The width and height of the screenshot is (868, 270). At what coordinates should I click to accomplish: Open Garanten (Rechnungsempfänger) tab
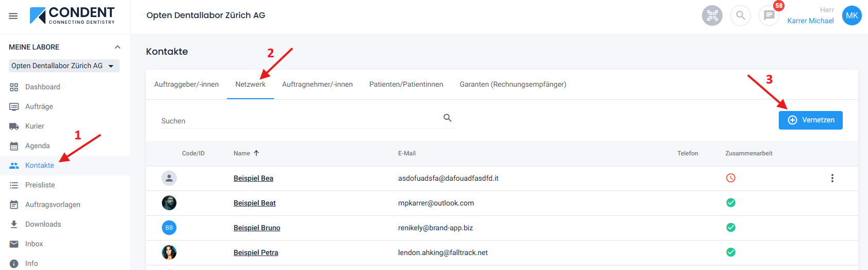pos(513,84)
